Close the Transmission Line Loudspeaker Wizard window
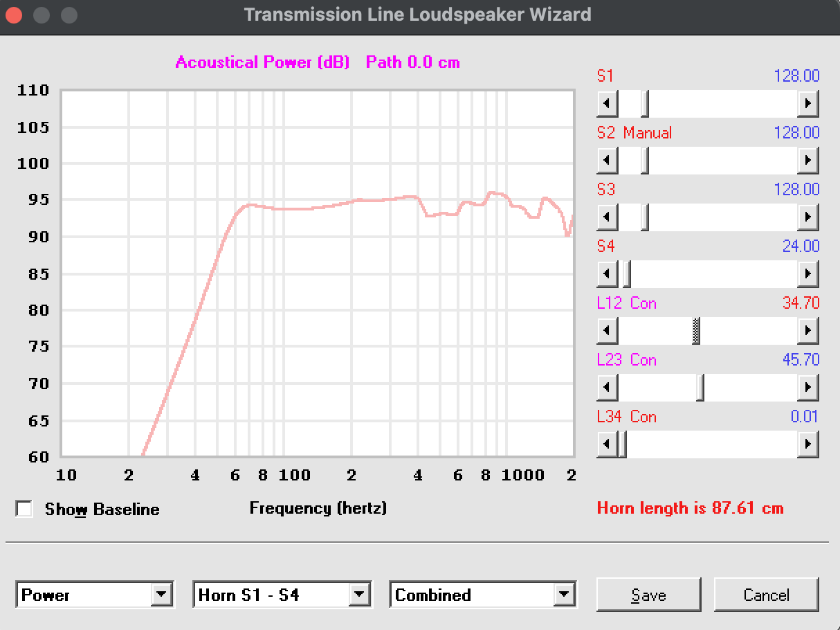 pos(15,15)
